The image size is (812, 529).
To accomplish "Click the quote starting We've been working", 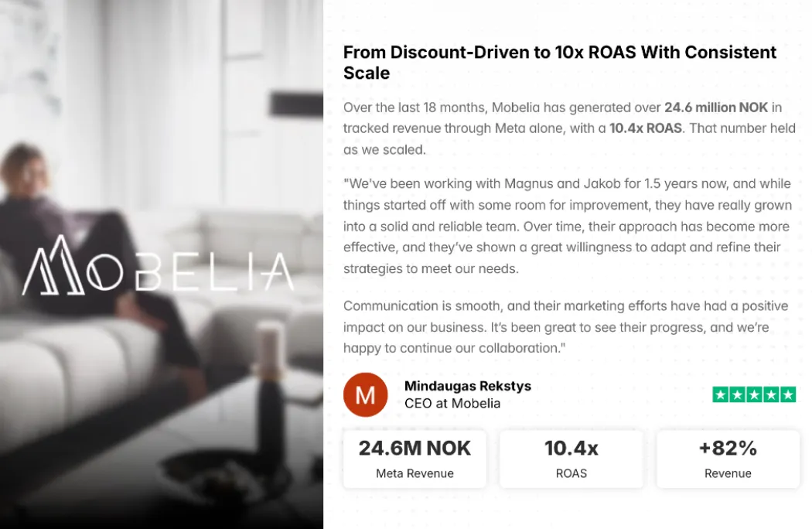I will [x=568, y=226].
